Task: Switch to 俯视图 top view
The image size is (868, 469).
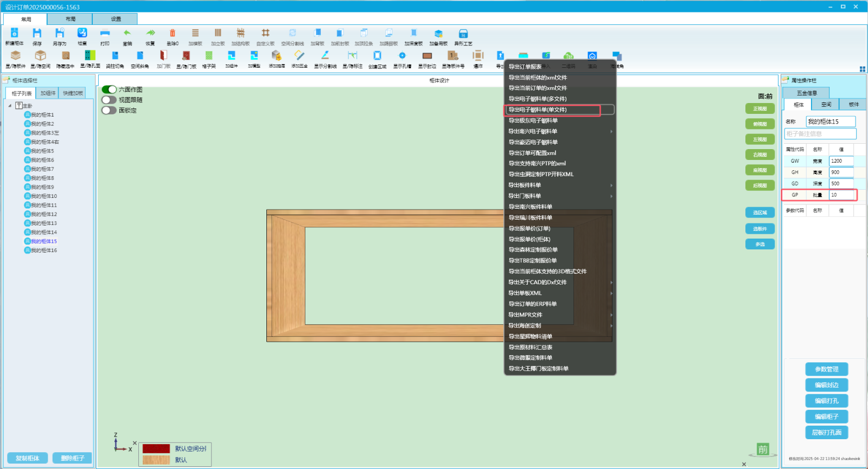Action: (x=760, y=124)
